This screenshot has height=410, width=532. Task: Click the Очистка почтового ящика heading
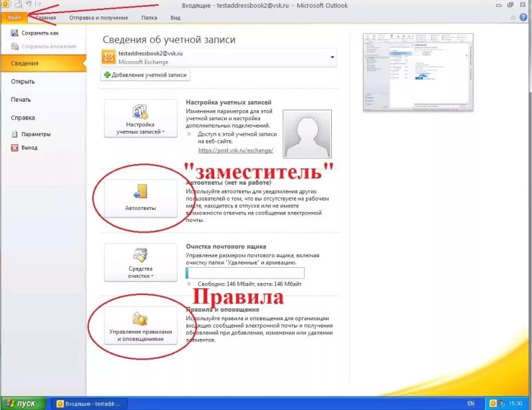[226, 247]
